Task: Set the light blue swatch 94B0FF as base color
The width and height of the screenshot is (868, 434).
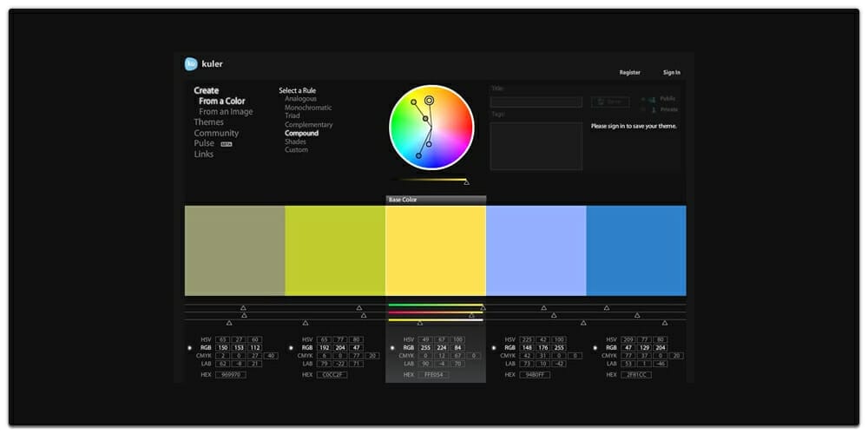Action: [494, 348]
